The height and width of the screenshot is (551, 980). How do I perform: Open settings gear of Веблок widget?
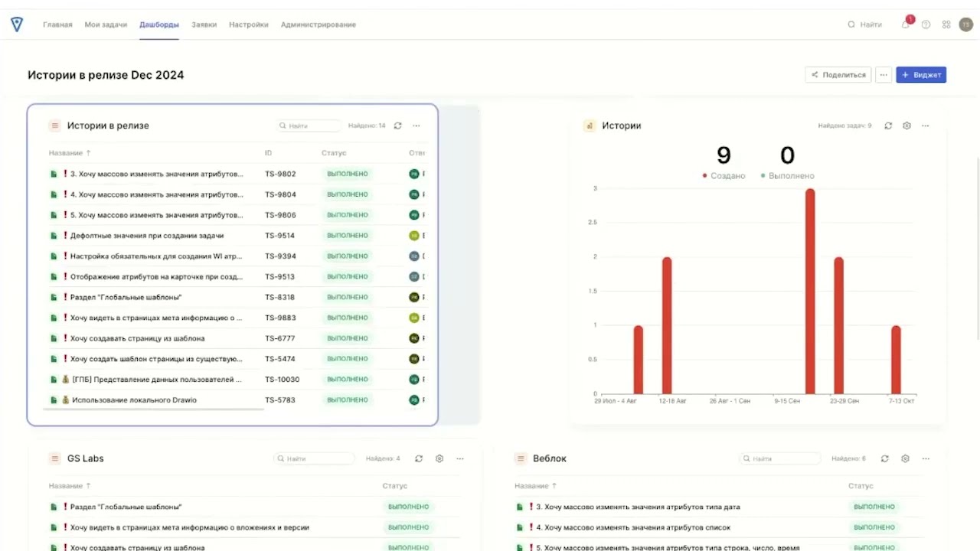pyautogui.click(x=905, y=458)
